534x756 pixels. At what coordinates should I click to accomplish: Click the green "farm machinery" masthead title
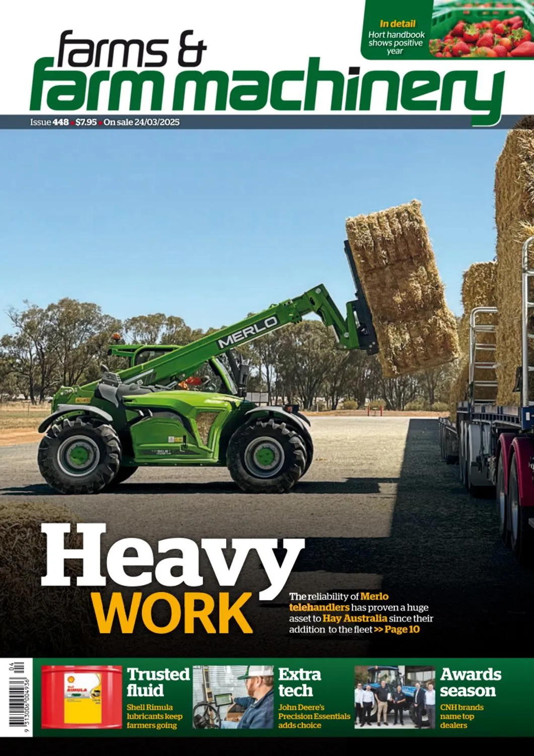point(267,91)
